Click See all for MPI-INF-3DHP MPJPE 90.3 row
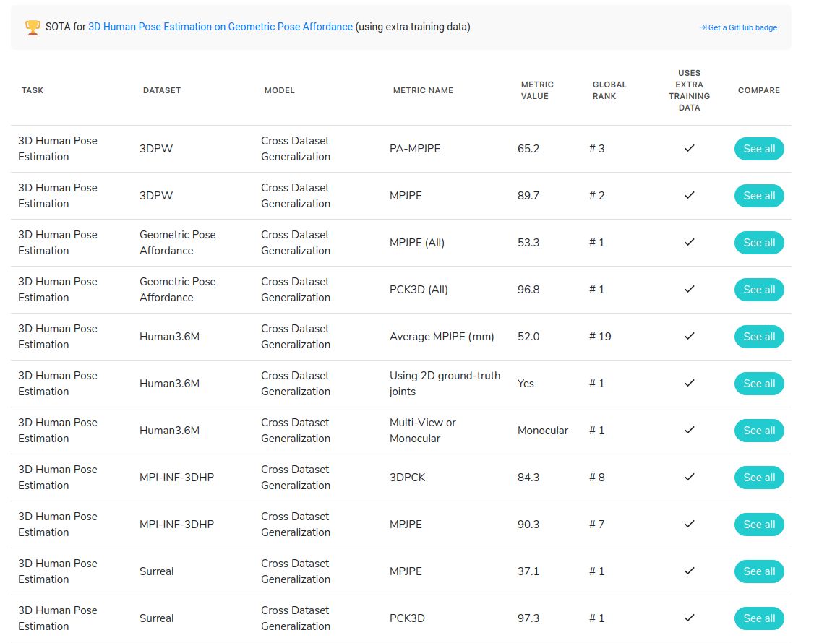The width and height of the screenshot is (840, 643). coord(758,525)
